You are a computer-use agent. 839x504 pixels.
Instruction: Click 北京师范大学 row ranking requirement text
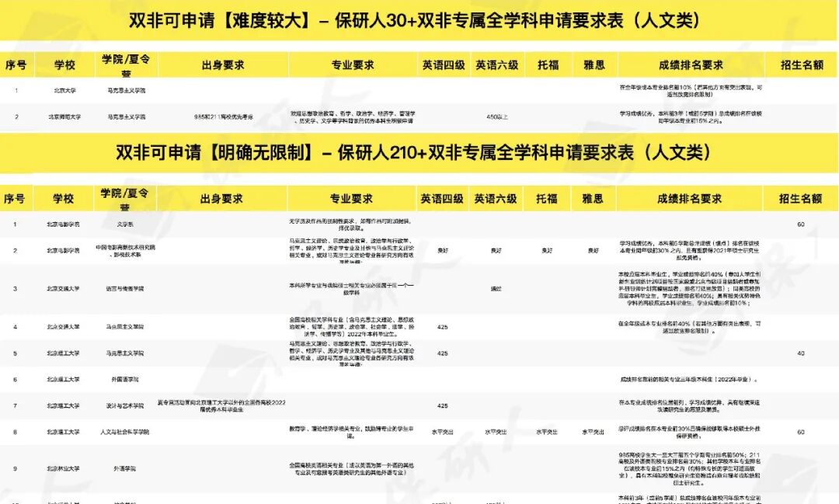tap(691, 117)
